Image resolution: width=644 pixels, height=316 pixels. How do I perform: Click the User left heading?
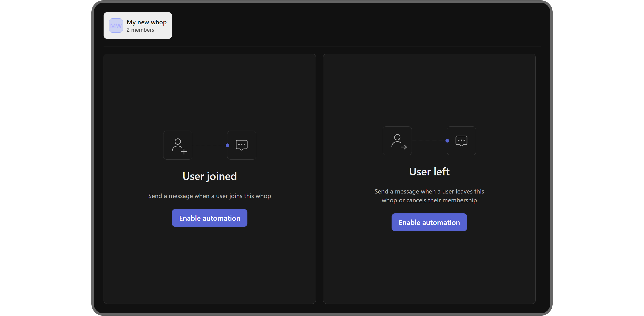pos(429,172)
